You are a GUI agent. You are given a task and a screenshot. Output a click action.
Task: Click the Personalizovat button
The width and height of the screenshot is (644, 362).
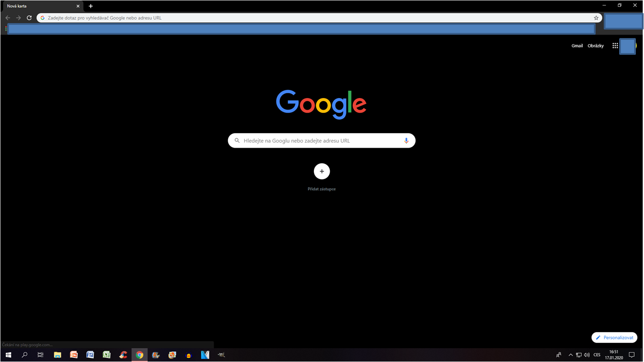click(x=614, y=338)
